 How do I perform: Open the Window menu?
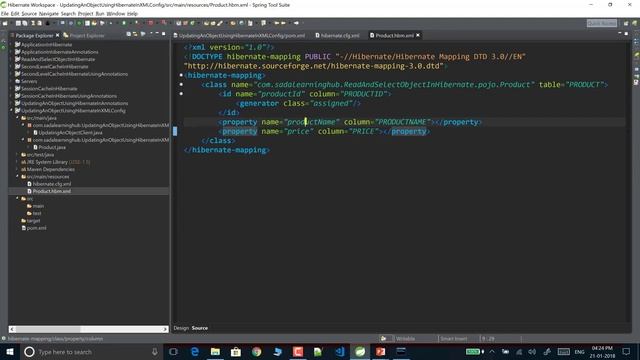point(116,13)
